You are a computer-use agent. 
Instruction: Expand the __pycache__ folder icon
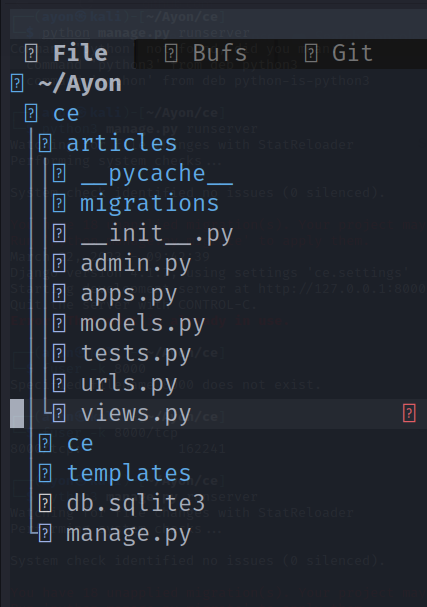59,173
